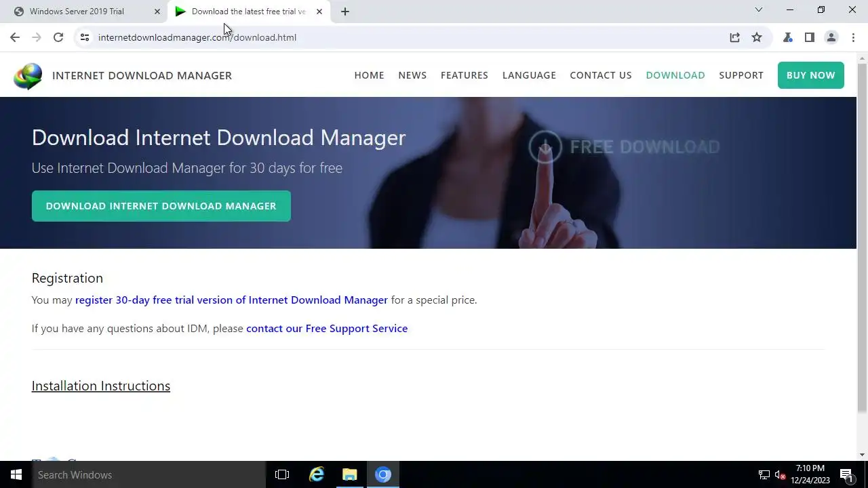Open register 30-day free trial version link
Image resolution: width=868 pixels, height=488 pixels.
tap(231, 300)
